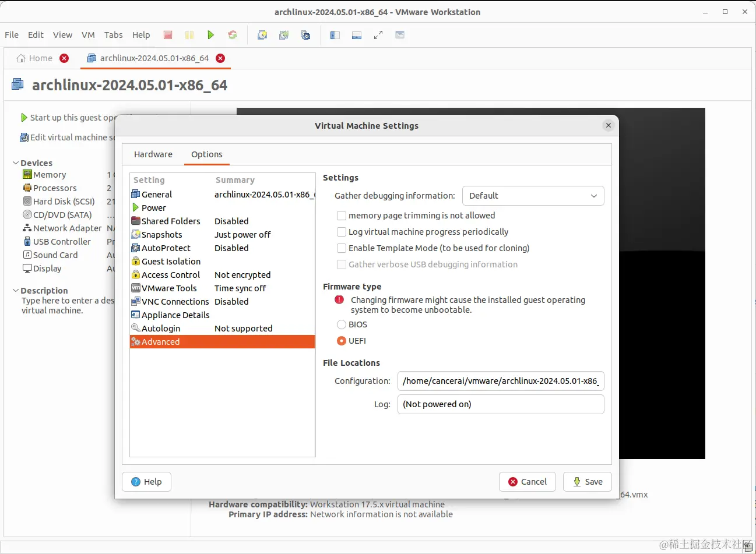This screenshot has width=756, height=554.
Task: Click the green power on toolbar icon
Action: point(211,35)
